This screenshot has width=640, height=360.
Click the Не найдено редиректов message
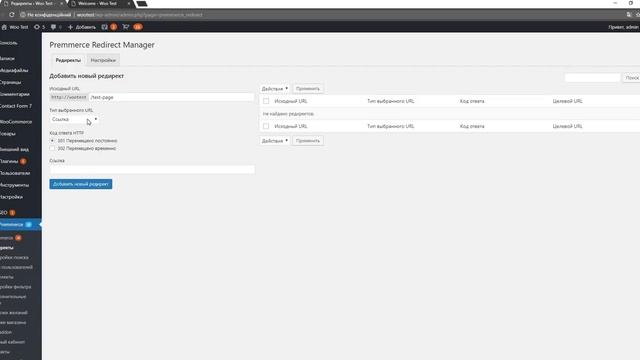(x=288, y=113)
